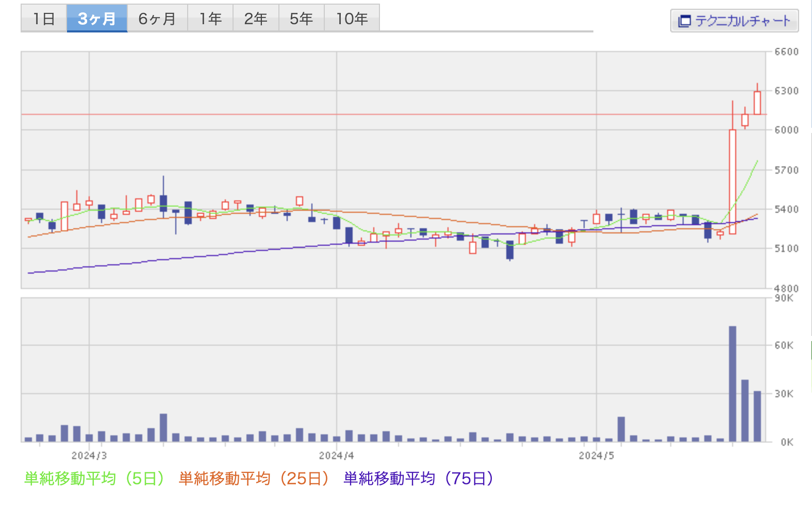Click the 単純移動平均（75日） legend label

[x=419, y=479]
